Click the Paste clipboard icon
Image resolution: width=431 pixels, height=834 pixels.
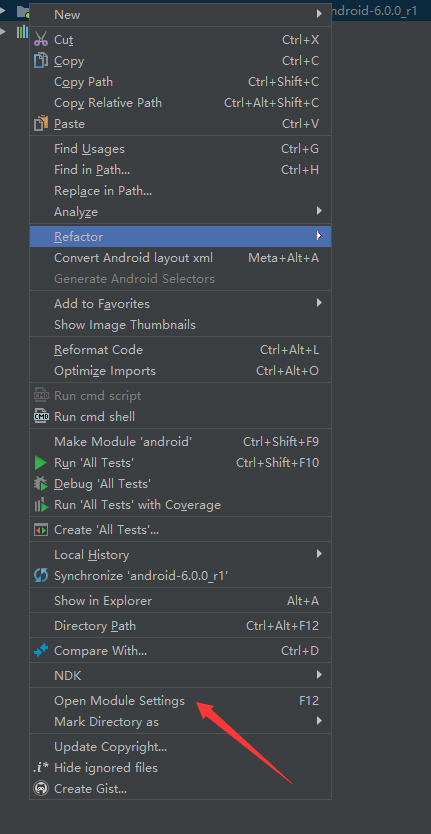coord(41,123)
